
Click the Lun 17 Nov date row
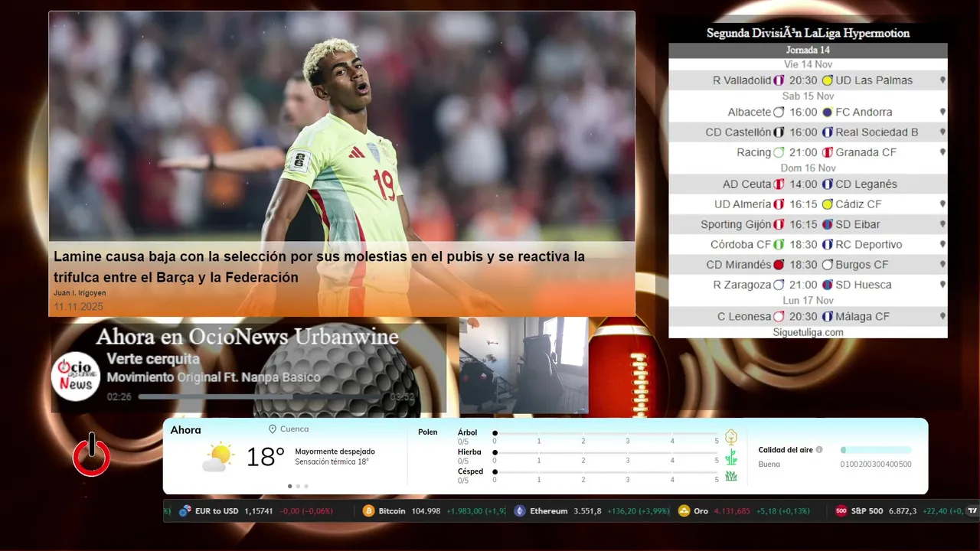(x=808, y=301)
